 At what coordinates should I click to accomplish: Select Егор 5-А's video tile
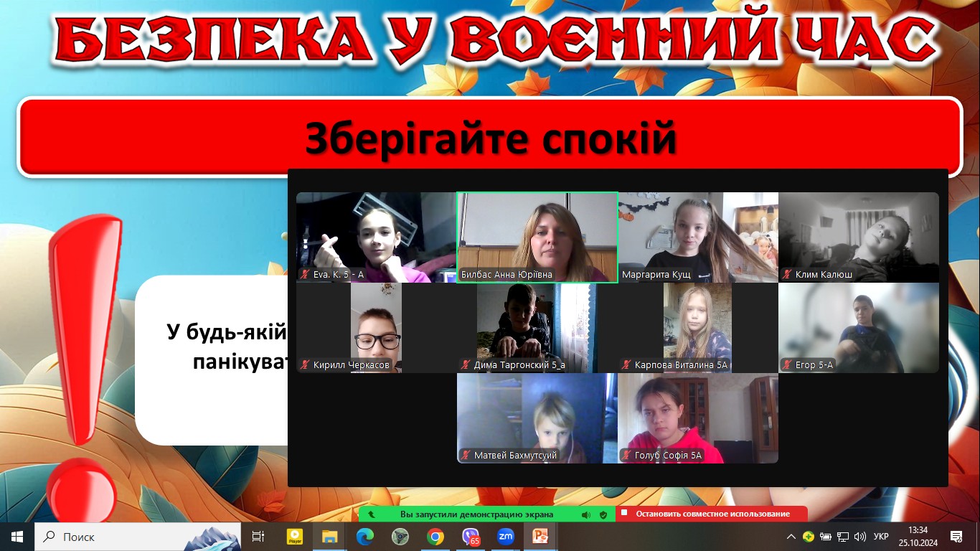click(x=859, y=328)
